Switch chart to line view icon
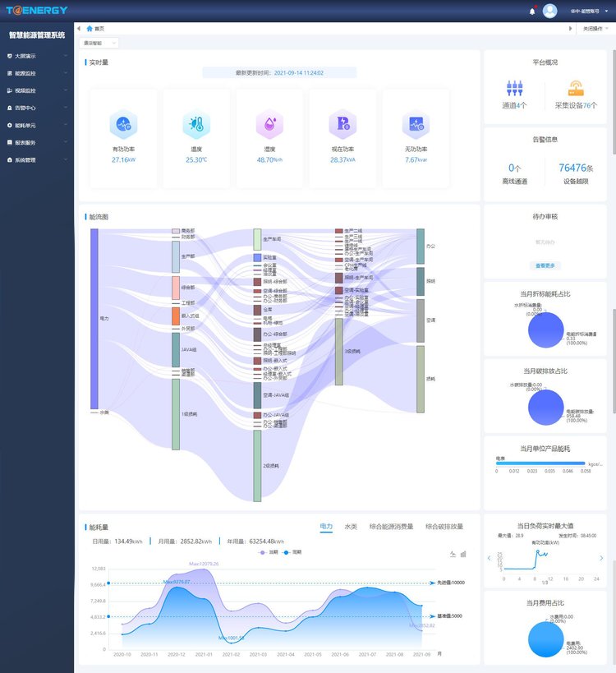 [453, 553]
